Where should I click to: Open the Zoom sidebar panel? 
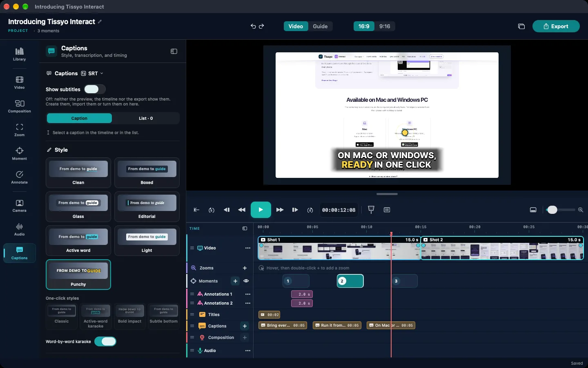coord(19,130)
